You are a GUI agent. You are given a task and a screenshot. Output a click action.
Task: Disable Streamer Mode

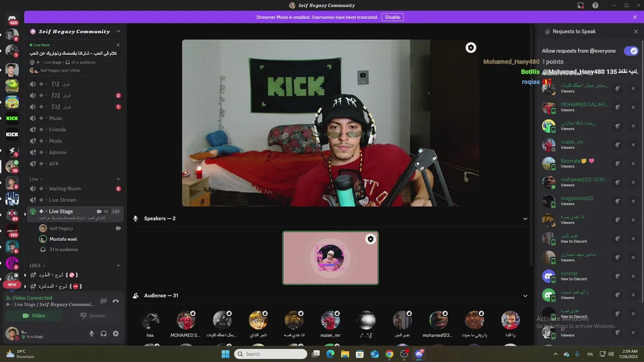tap(392, 17)
